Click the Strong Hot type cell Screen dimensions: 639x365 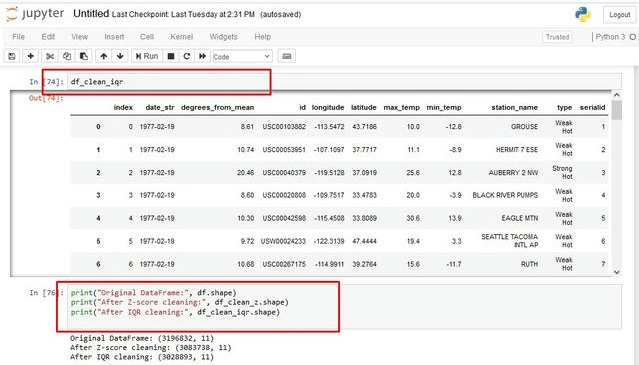(562, 172)
